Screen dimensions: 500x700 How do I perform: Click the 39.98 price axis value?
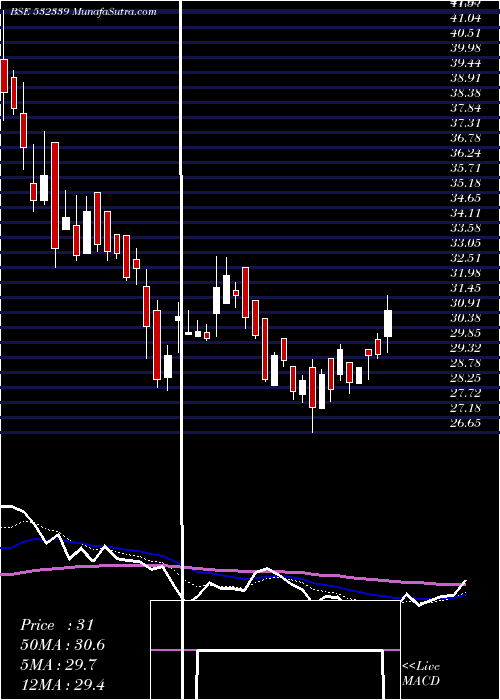[x=465, y=48]
